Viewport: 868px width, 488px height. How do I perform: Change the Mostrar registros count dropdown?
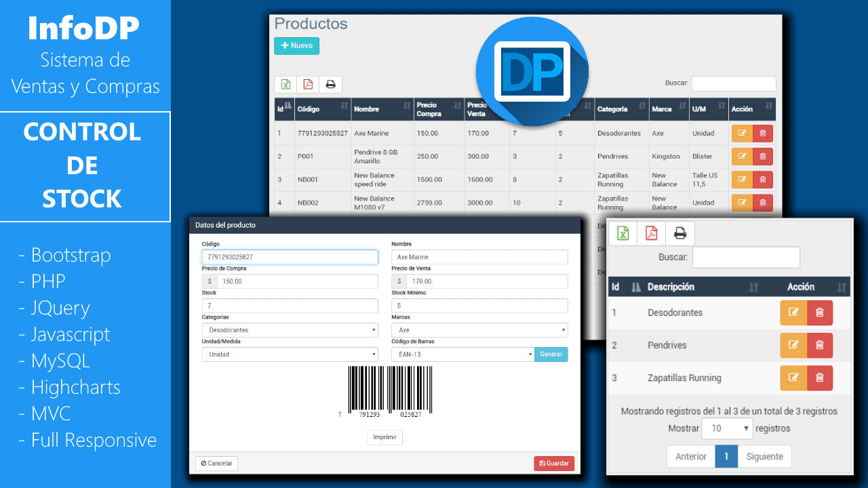click(727, 428)
